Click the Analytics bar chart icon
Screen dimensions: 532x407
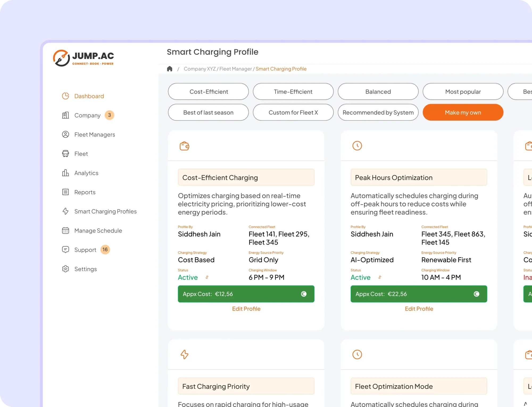65,173
